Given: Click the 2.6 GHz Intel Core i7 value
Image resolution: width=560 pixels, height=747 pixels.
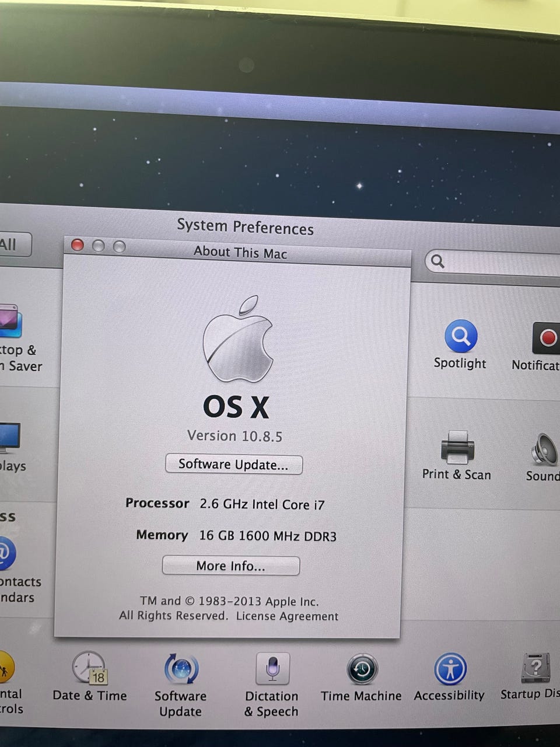Looking at the screenshot, I should pos(262,504).
